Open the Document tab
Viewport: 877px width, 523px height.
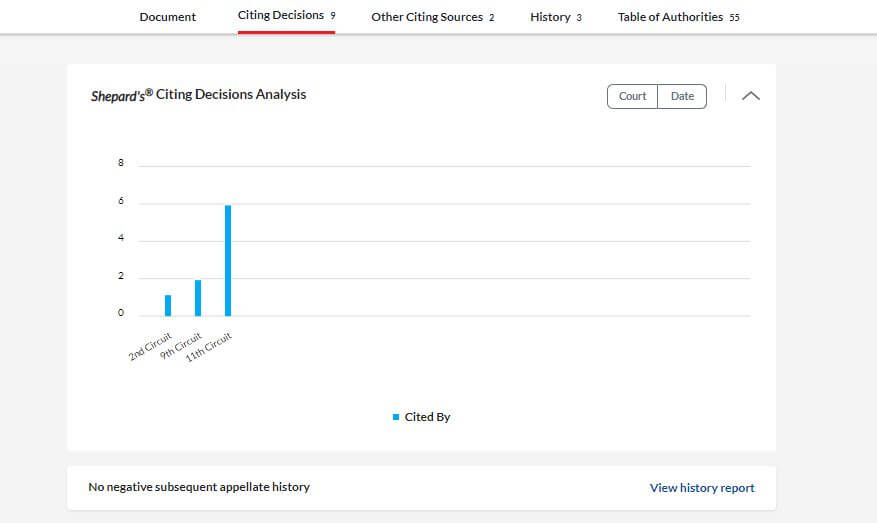tap(168, 17)
